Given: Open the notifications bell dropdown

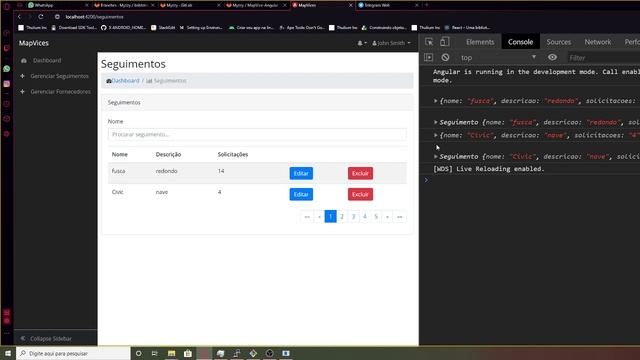Looking at the screenshot, I should click(362, 43).
